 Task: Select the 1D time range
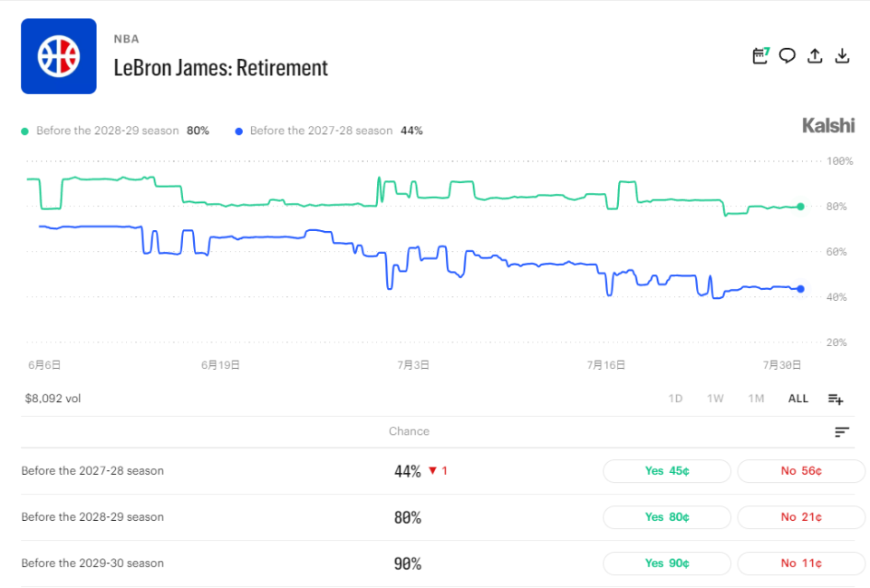(675, 399)
